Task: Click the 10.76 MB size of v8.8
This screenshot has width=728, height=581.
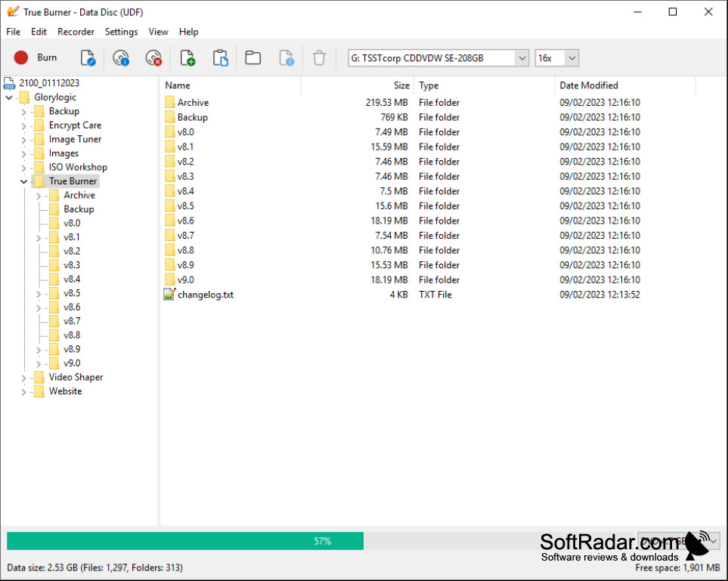Action: 389,250
